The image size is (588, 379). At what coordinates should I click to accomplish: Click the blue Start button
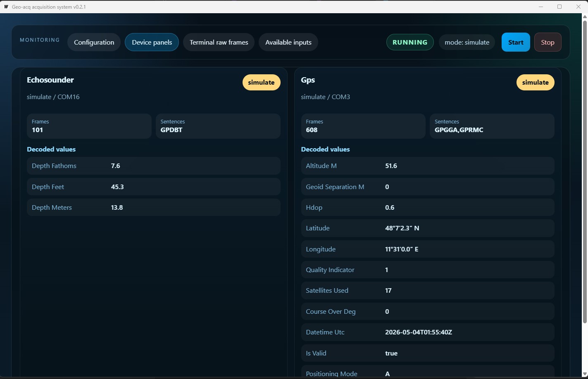point(516,42)
